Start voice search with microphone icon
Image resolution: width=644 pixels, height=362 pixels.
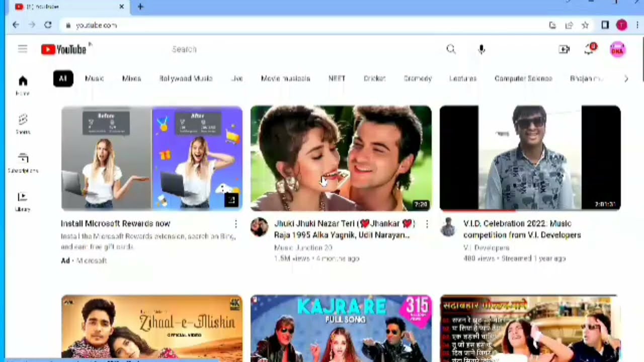point(481,49)
